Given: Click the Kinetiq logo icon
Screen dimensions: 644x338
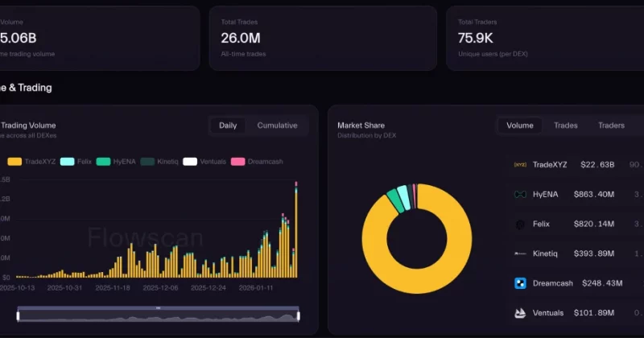Looking at the screenshot, I should point(520,253).
